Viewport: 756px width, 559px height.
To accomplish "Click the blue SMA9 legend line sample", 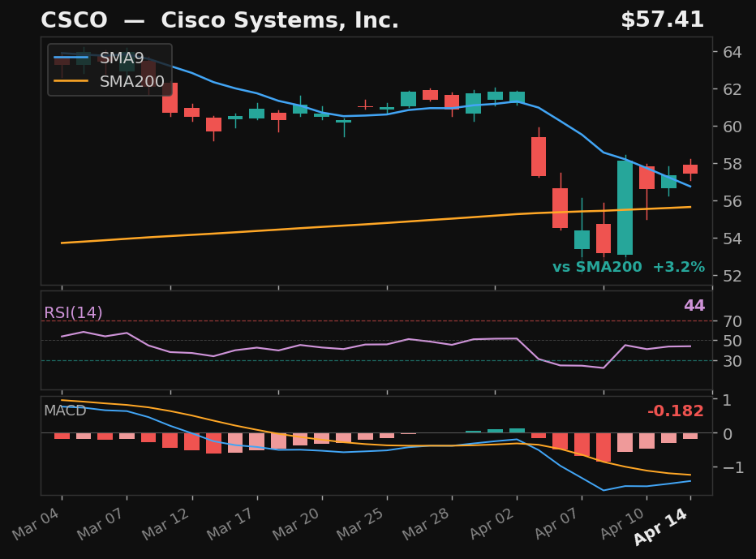I will (x=71, y=58).
